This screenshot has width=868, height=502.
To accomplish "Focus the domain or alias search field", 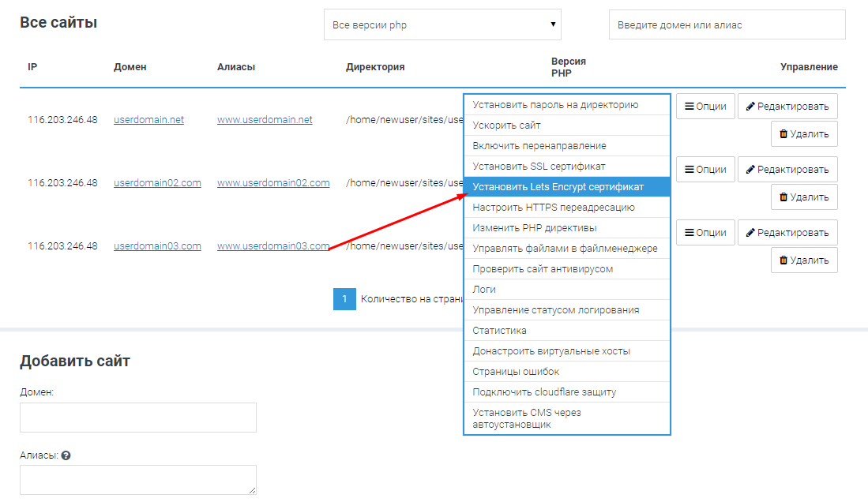I will 727,24.
